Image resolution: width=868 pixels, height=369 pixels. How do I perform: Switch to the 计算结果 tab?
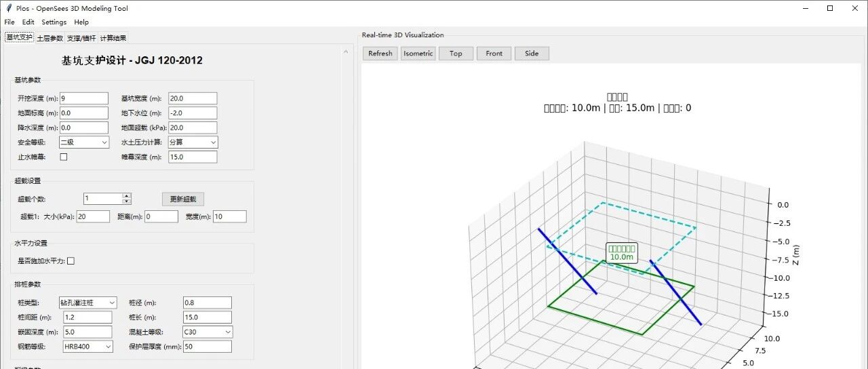point(113,38)
